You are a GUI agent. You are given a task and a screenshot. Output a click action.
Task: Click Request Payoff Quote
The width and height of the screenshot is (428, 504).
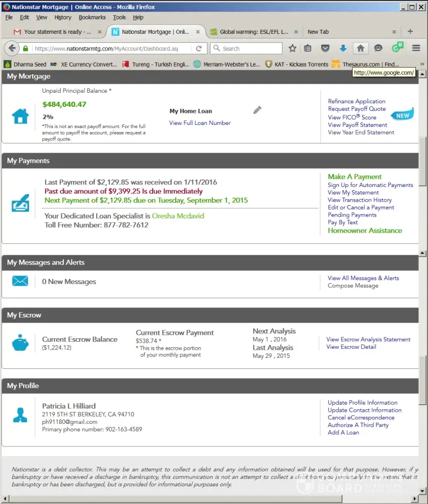[x=356, y=109]
